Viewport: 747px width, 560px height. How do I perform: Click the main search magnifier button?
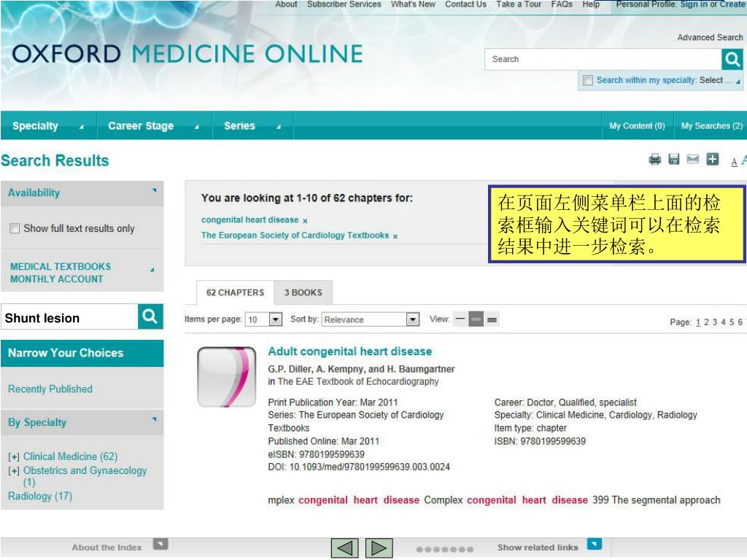click(x=732, y=60)
